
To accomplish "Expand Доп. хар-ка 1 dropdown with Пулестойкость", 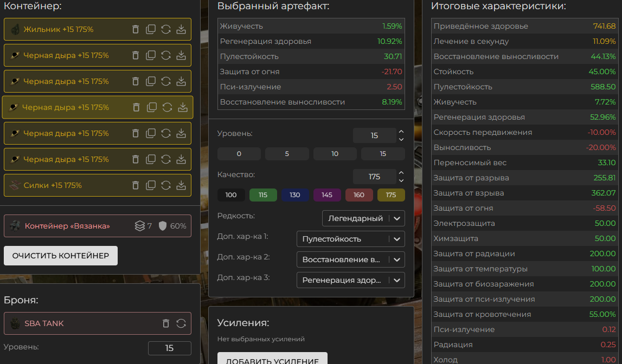I will (x=350, y=239).
